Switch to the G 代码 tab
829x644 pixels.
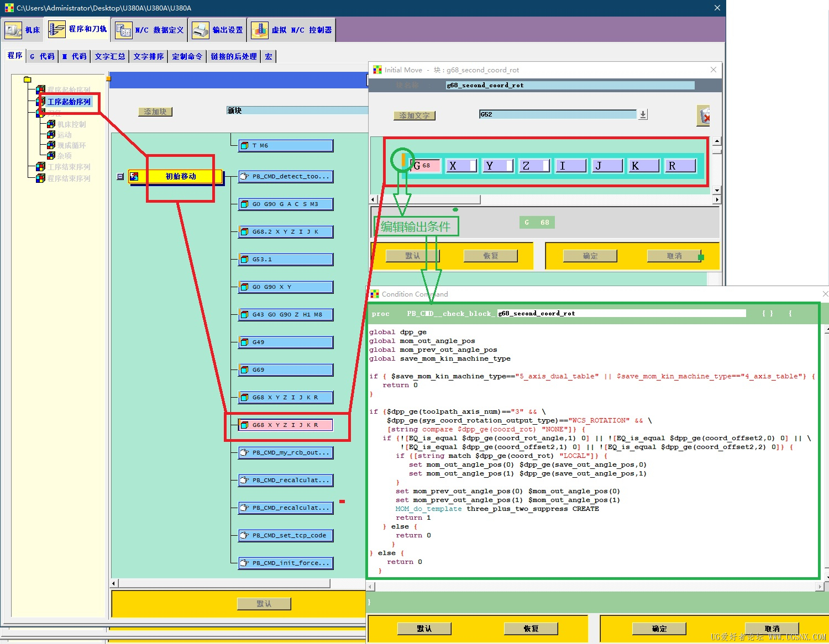[x=43, y=56]
